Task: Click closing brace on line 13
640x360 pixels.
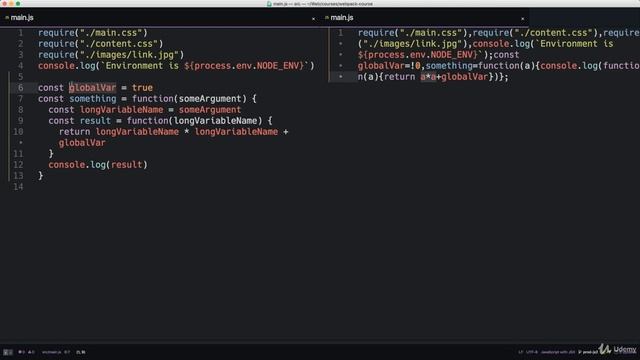Action: pos(40,176)
